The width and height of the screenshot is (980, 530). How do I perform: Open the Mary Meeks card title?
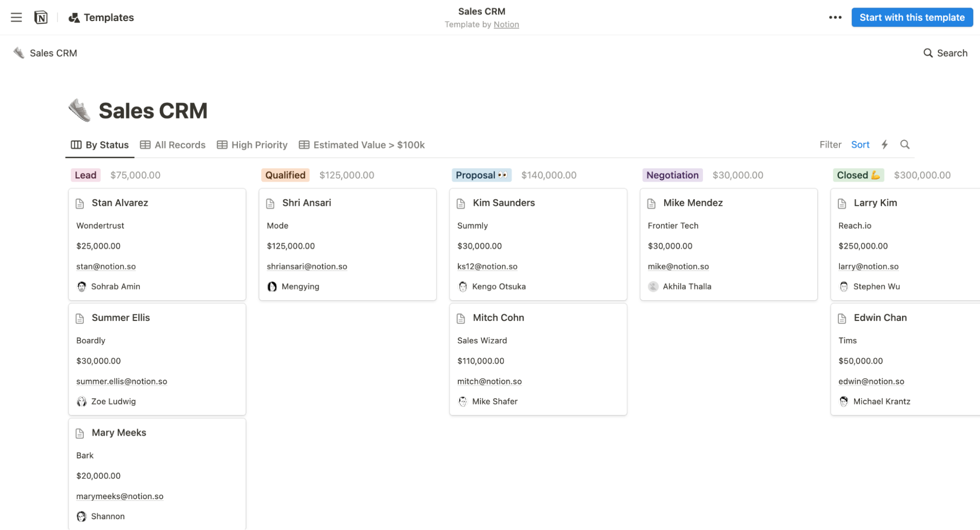119,433
